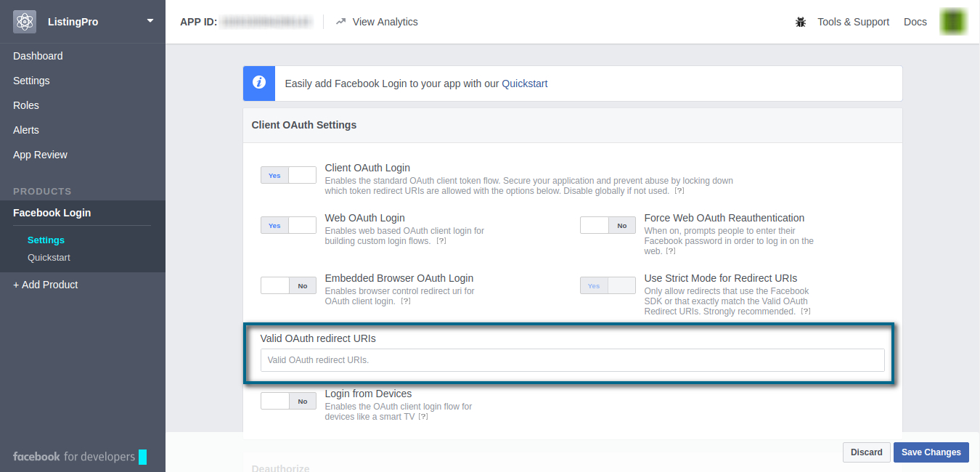
Task: Open Facebook Login Quickstart sub-item
Action: coord(49,258)
